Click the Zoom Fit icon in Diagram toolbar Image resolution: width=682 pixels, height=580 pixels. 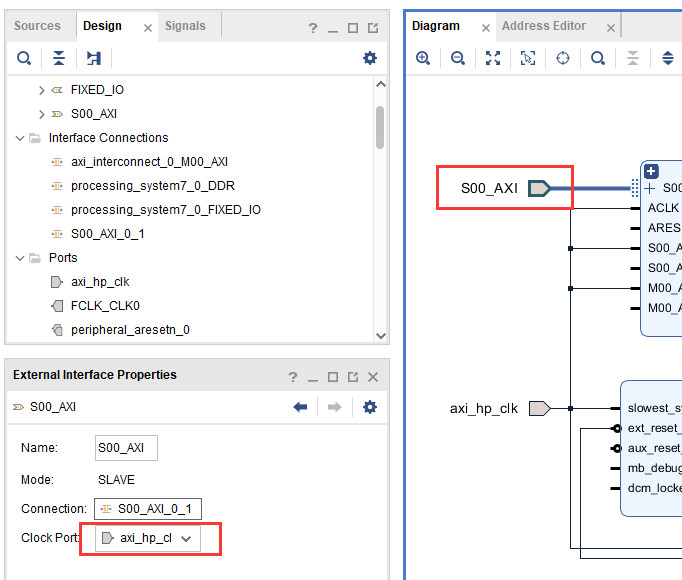493,58
